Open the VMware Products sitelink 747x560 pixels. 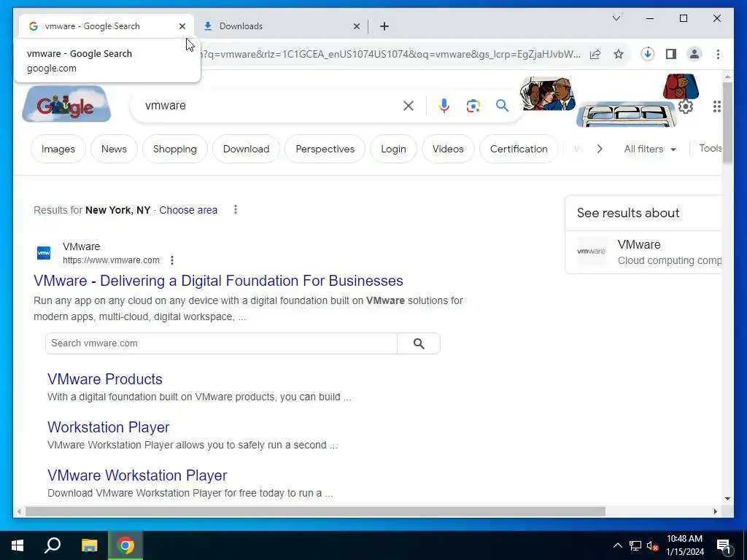click(x=105, y=379)
